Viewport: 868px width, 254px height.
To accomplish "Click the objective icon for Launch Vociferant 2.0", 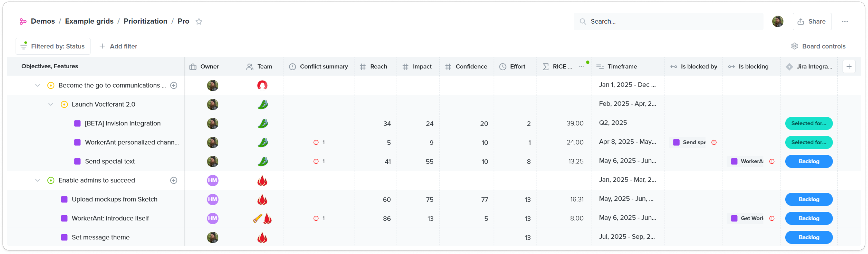I will pyautogui.click(x=64, y=104).
